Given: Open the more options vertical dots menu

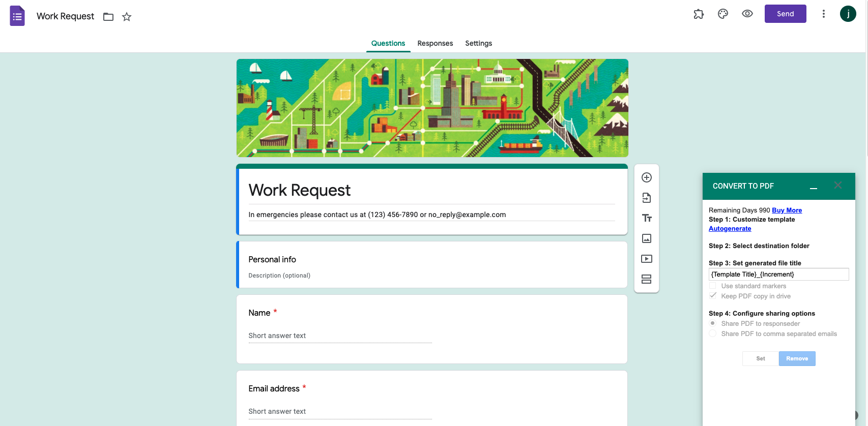Looking at the screenshot, I should (x=824, y=14).
